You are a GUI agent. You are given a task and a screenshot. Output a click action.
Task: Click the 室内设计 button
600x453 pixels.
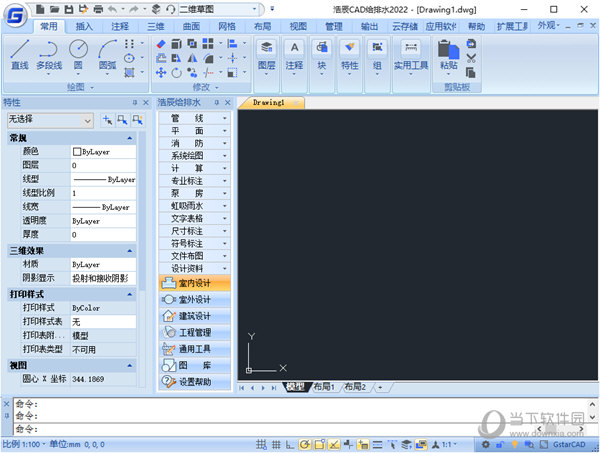194,283
